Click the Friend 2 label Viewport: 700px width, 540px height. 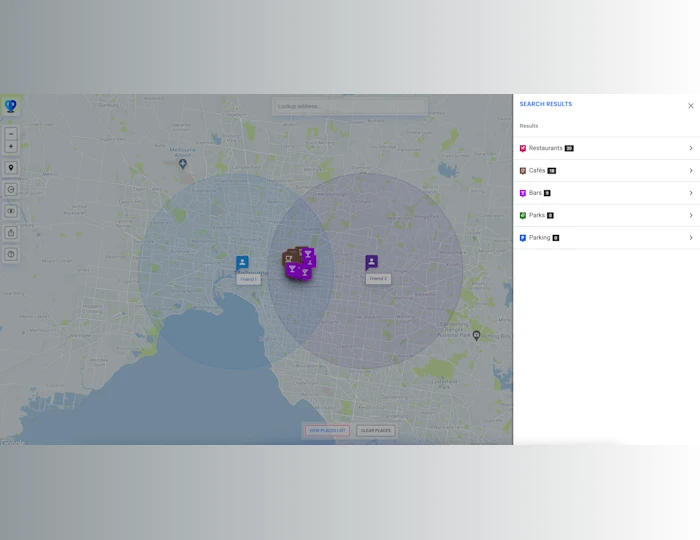[378, 278]
